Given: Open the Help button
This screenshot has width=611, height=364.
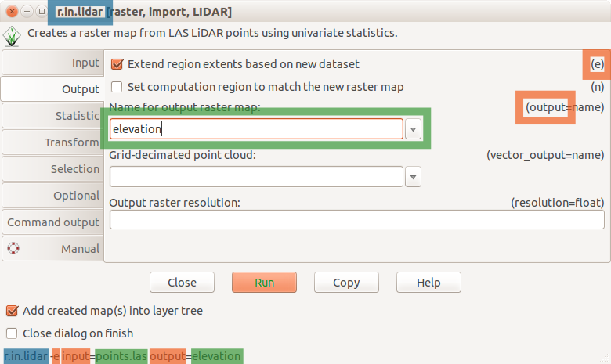Looking at the screenshot, I should pos(428,283).
